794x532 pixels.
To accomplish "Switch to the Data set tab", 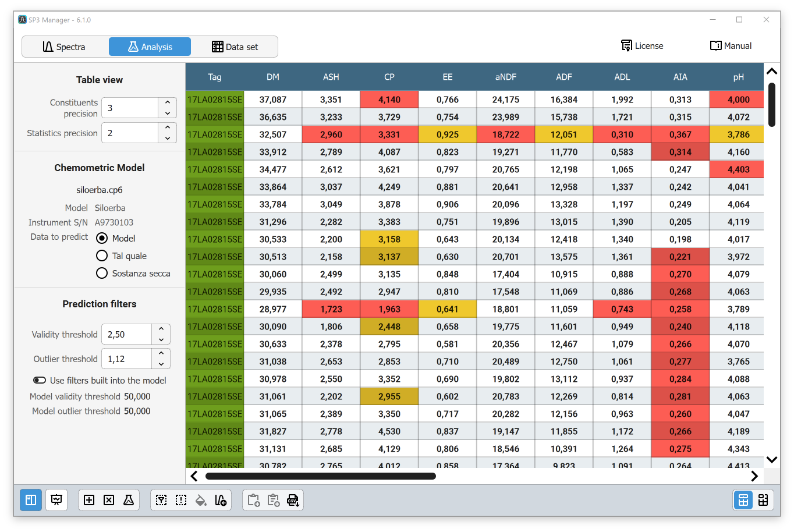I will coord(235,47).
